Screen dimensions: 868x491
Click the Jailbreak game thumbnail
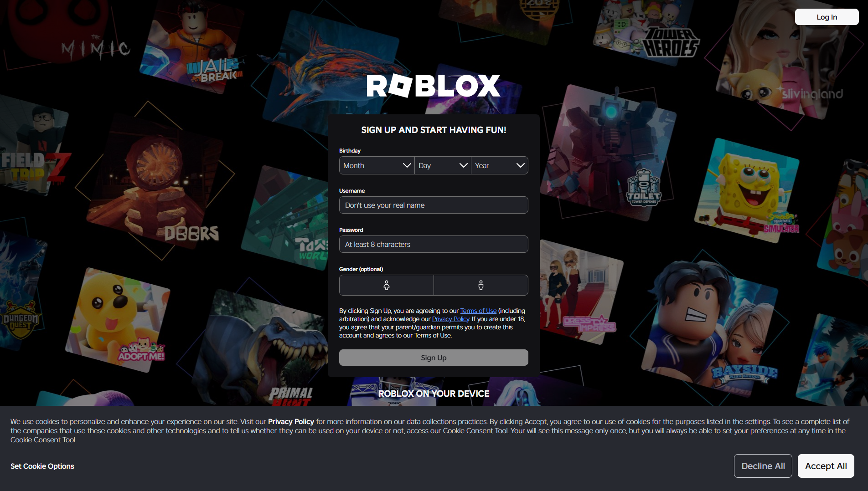tap(191, 46)
